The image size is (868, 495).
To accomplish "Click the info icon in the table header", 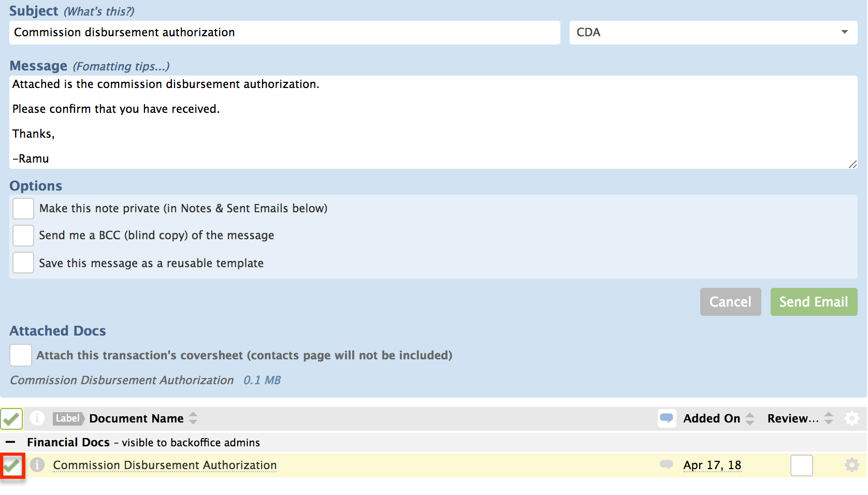I will point(37,418).
